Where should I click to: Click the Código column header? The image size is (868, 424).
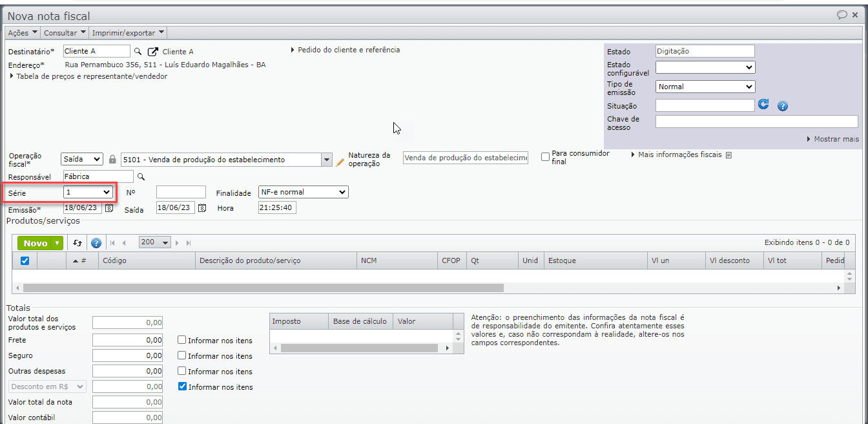[147, 260]
